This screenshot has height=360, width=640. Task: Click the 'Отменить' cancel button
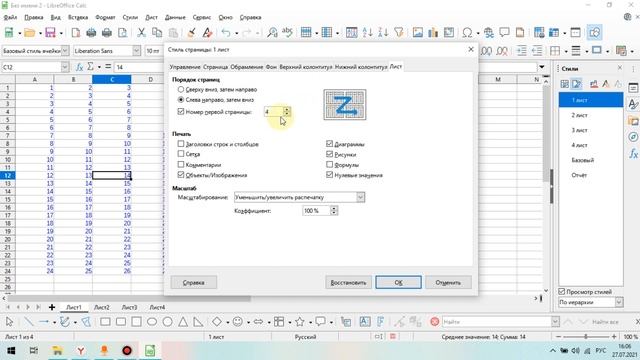pyautogui.click(x=448, y=282)
